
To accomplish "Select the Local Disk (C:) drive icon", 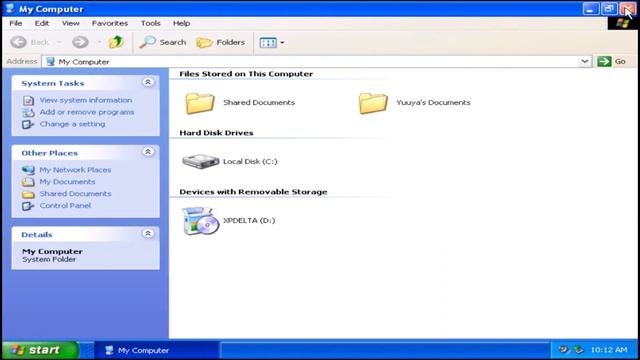I will click(200, 161).
